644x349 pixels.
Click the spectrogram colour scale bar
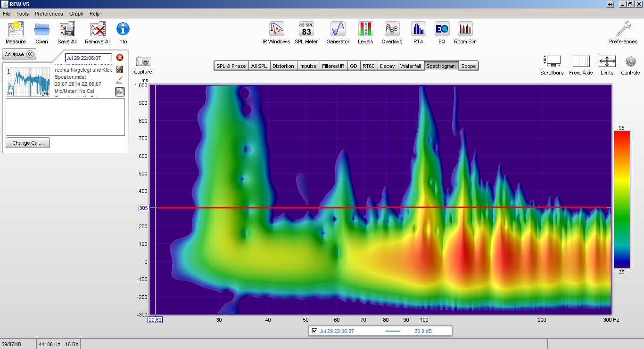[x=621, y=199]
